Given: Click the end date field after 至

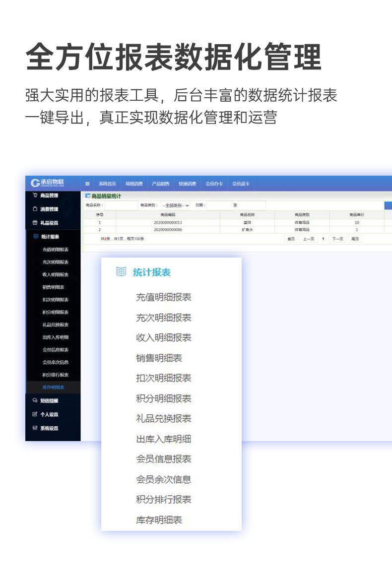Looking at the screenshot, I should tap(252, 205).
